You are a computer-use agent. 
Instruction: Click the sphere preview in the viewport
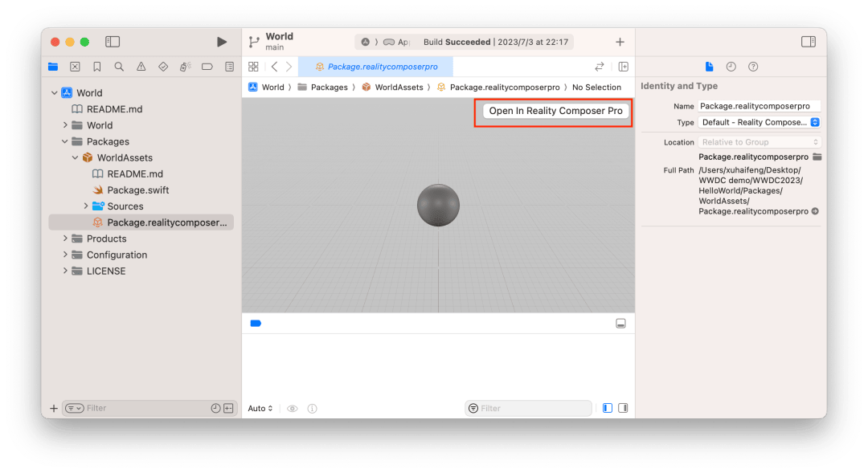coord(439,206)
